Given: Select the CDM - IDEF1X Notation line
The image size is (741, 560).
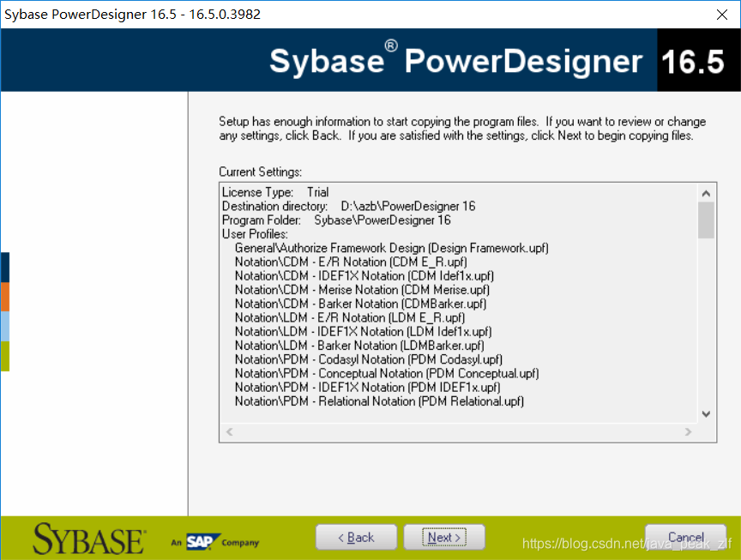Looking at the screenshot, I should point(364,276).
